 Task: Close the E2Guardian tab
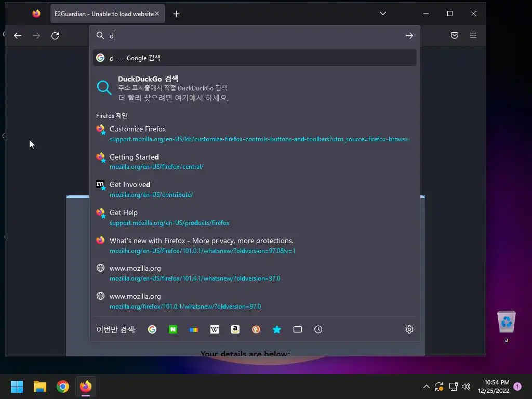tap(157, 14)
